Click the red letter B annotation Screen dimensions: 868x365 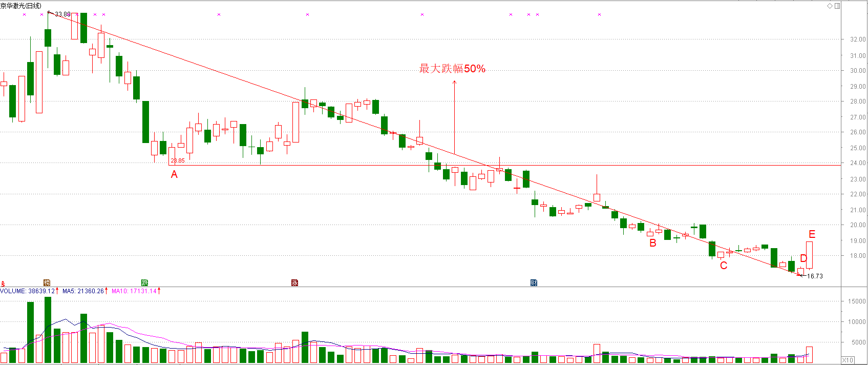pos(653,243)
